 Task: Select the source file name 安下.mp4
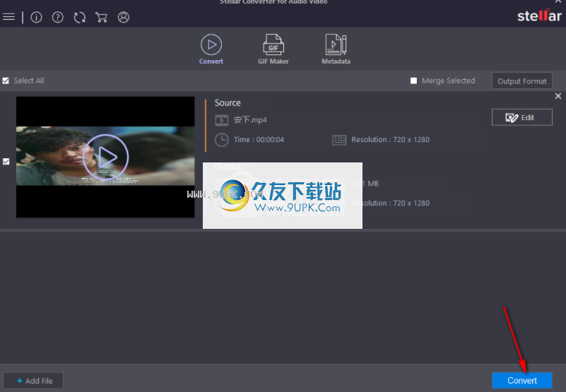point(250,120)
